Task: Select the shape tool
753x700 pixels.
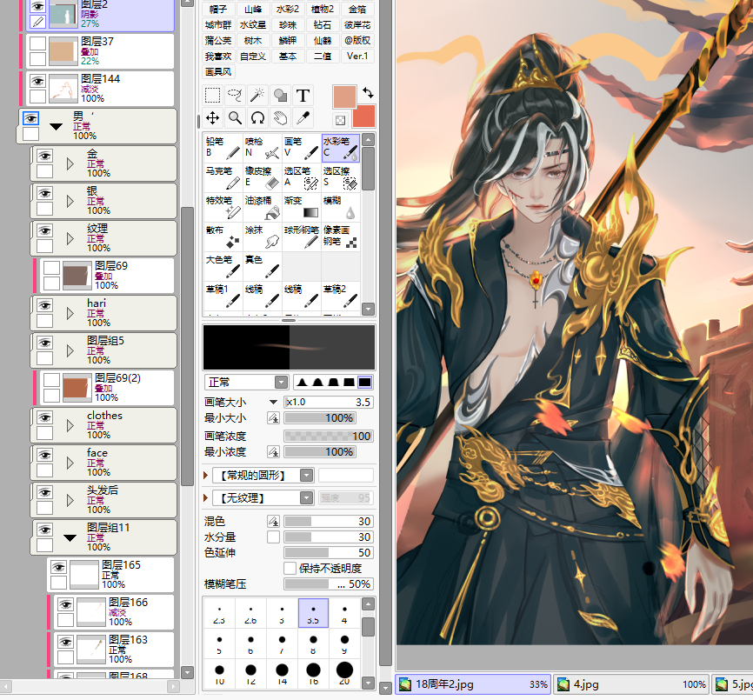Action: [280, 96]
